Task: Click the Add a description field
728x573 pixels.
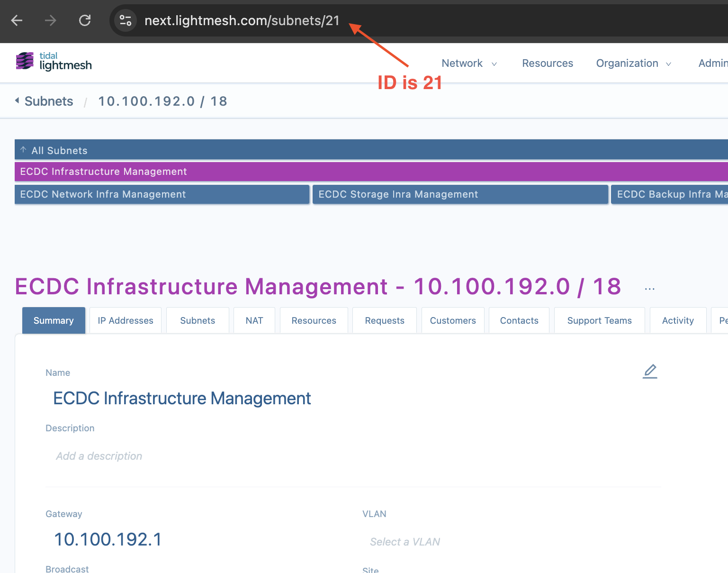Action: click(x=99, y=456)
